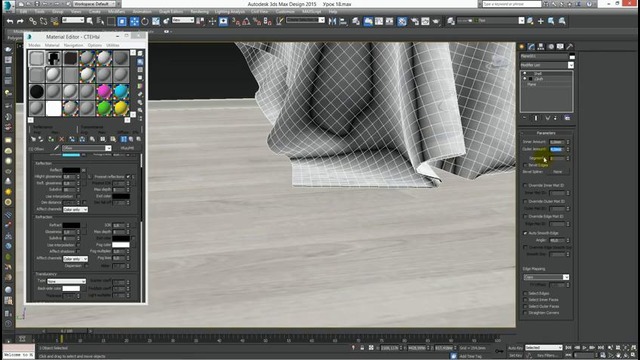Open the Render Setup icon
640x360 pixels.
pos(415,21)
